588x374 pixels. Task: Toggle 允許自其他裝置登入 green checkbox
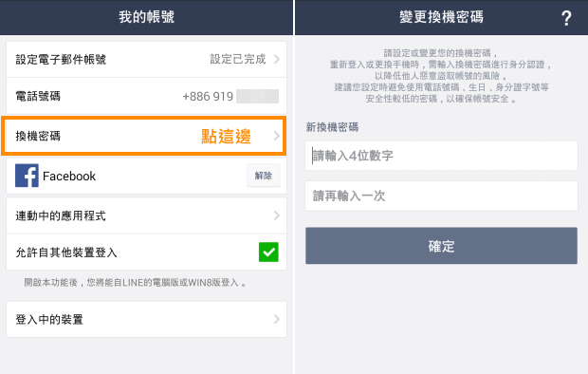[x=268, y=252]
